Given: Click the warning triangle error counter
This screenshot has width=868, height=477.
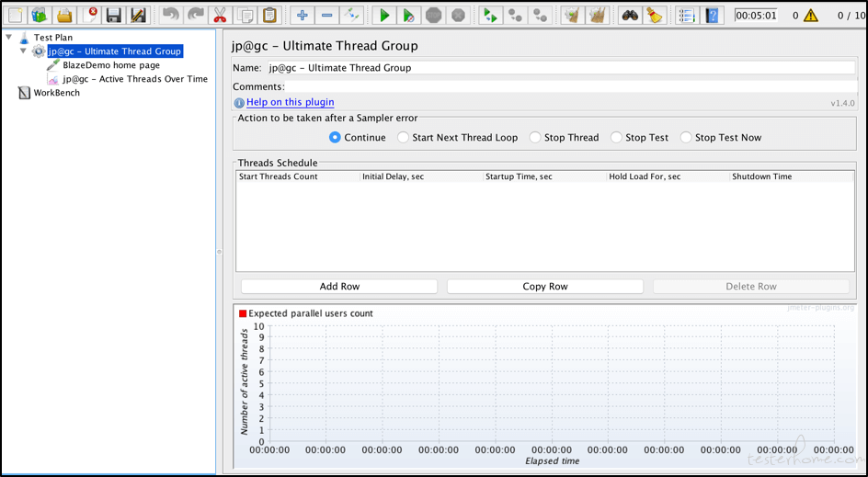Looking at the screenshot, I should tap(810, 16).
